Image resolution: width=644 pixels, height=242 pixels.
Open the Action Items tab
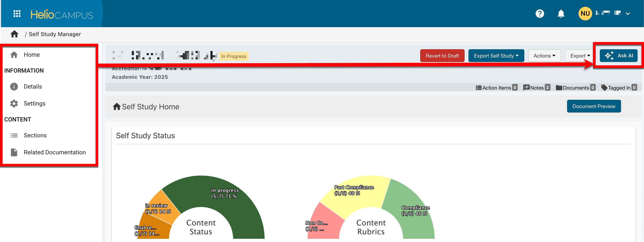(496, 88)
